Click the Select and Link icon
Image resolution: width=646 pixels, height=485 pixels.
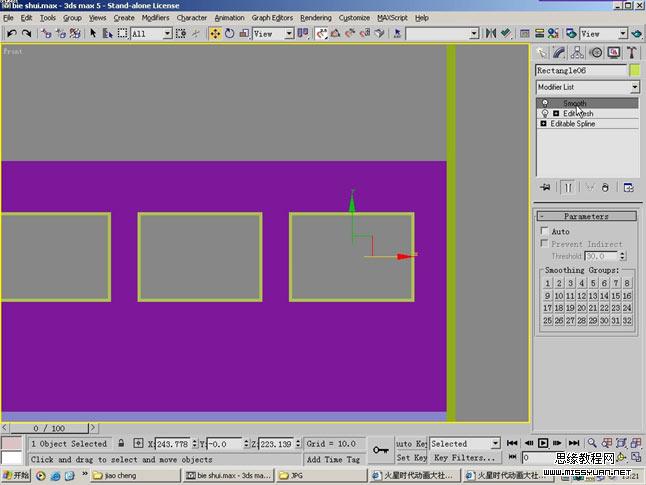46,33
